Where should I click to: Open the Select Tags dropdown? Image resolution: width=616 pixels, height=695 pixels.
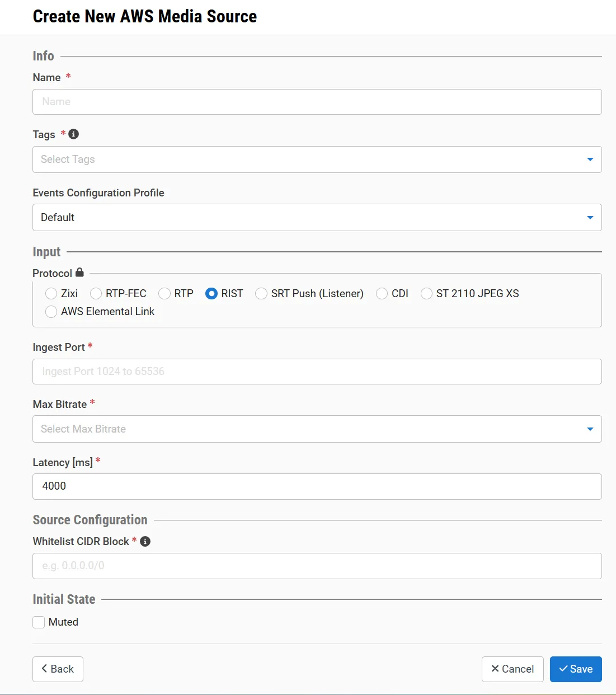pos(317,159)
